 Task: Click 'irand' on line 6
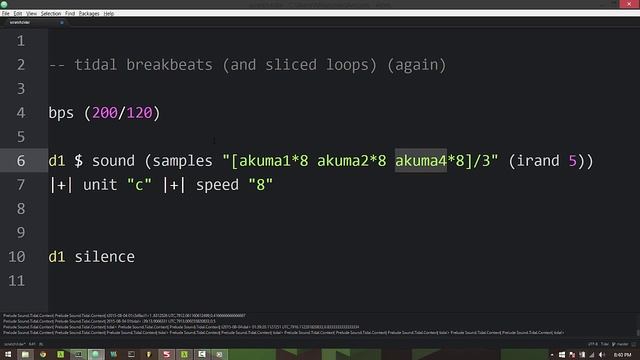[538, 161]
